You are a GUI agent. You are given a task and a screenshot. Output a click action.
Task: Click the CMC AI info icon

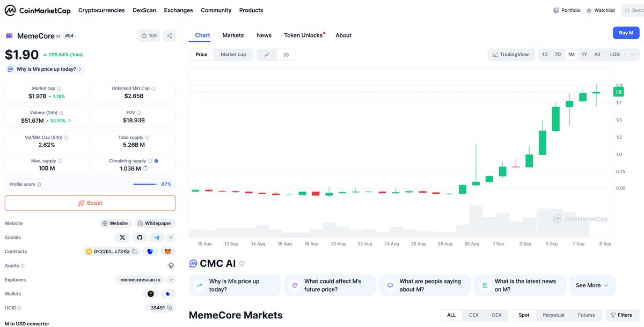click(x=242, y=264)
